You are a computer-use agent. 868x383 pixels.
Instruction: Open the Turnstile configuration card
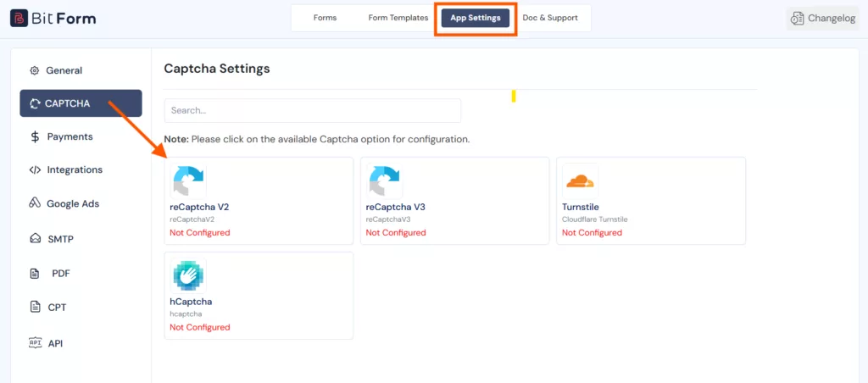[x=651, y=200]
